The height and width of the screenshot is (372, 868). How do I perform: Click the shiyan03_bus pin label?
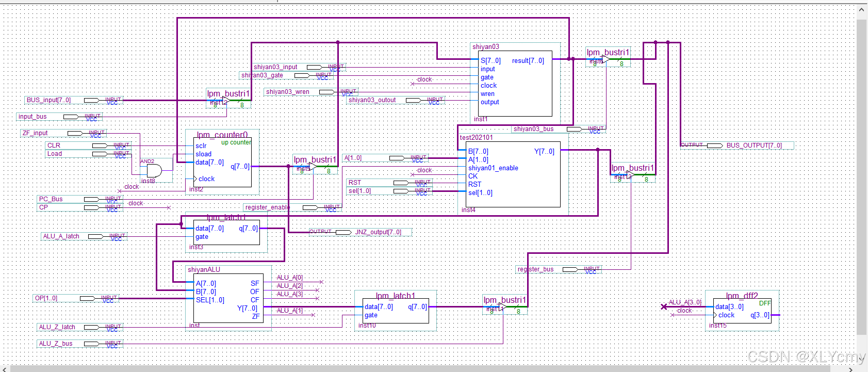pyautogui.click(x=533, y=129)
